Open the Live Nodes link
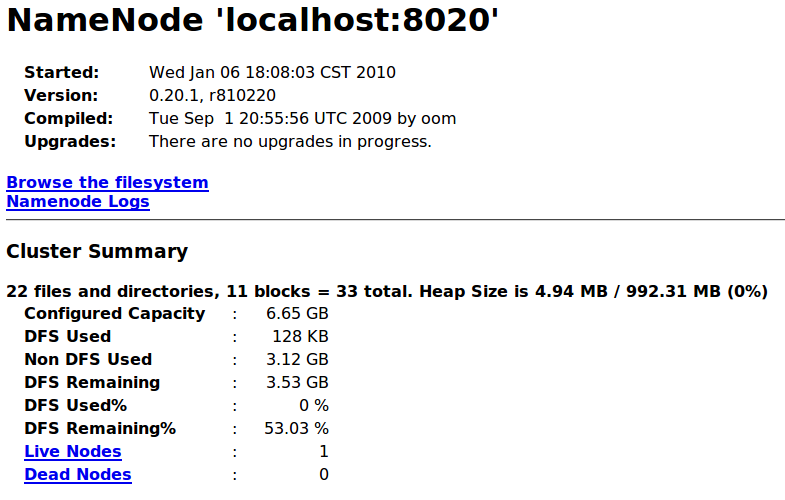The height and width of the screenshot is (500, 785). [x=73, y=451]
